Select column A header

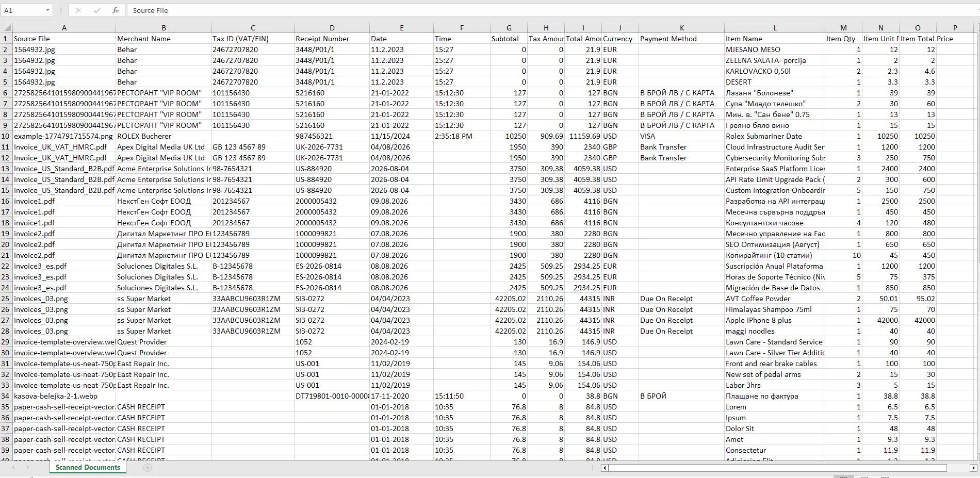(x=64, y=28)
